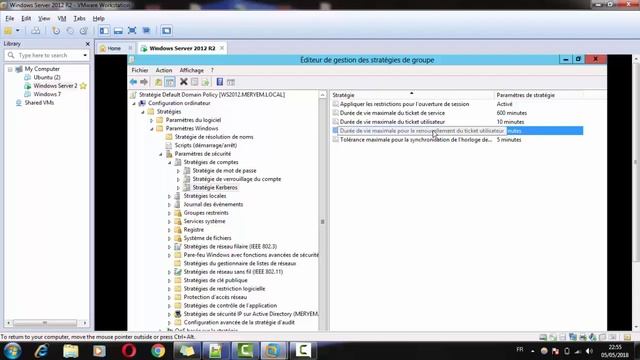Collapse My Computer in VMware library
Viewport: 640px width, 360px height.
pyautogui.click(x=10, y=69)
